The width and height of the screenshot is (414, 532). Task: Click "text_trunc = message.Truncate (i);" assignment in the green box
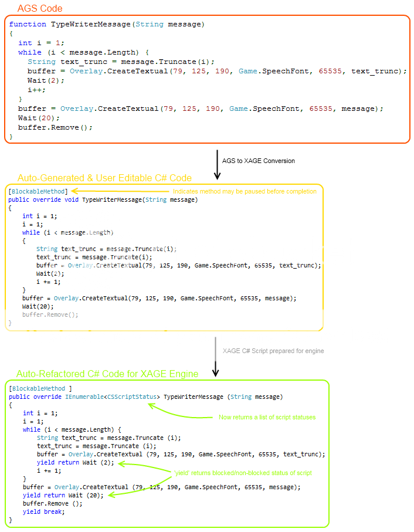coord(97,446)
